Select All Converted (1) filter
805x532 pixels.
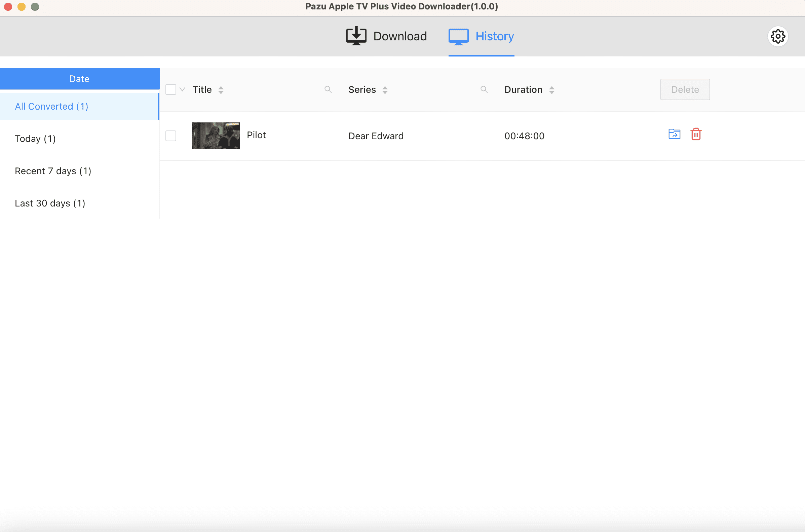click(x=51, y=107)
